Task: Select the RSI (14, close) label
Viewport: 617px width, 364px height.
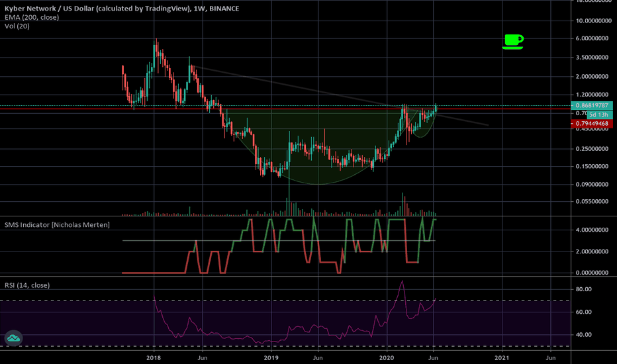Action: tap(27, 285)
